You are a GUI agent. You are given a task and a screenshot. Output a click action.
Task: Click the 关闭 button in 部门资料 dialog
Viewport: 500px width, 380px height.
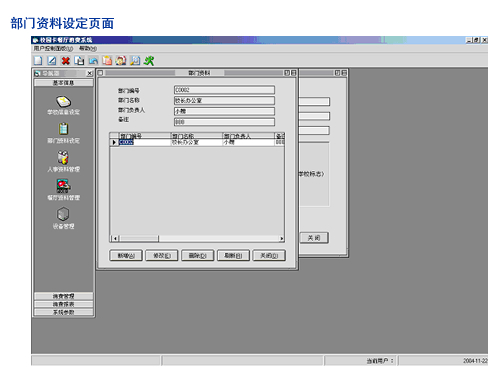pos(269,256)
